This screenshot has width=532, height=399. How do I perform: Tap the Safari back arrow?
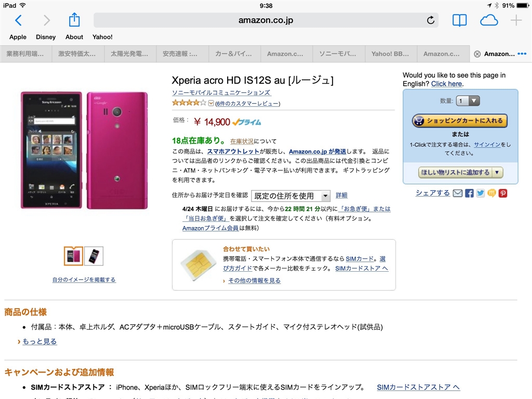pos(19,20)
